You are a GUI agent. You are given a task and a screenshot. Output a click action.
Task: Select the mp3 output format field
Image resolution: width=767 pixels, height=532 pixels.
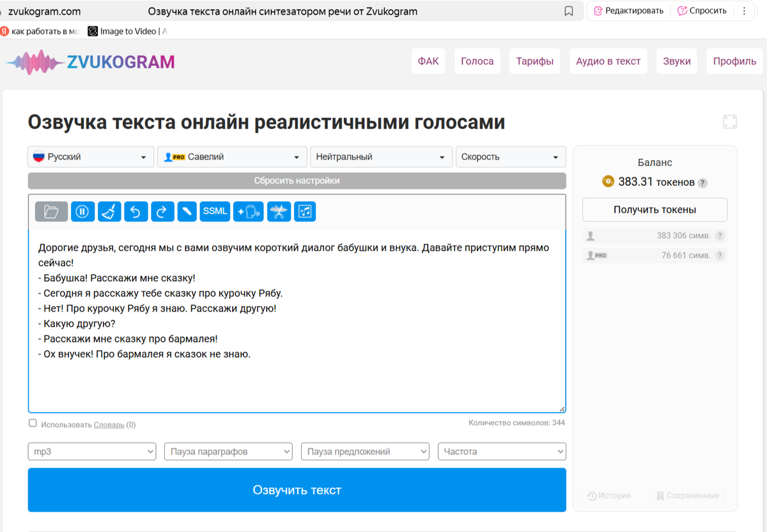91,451
